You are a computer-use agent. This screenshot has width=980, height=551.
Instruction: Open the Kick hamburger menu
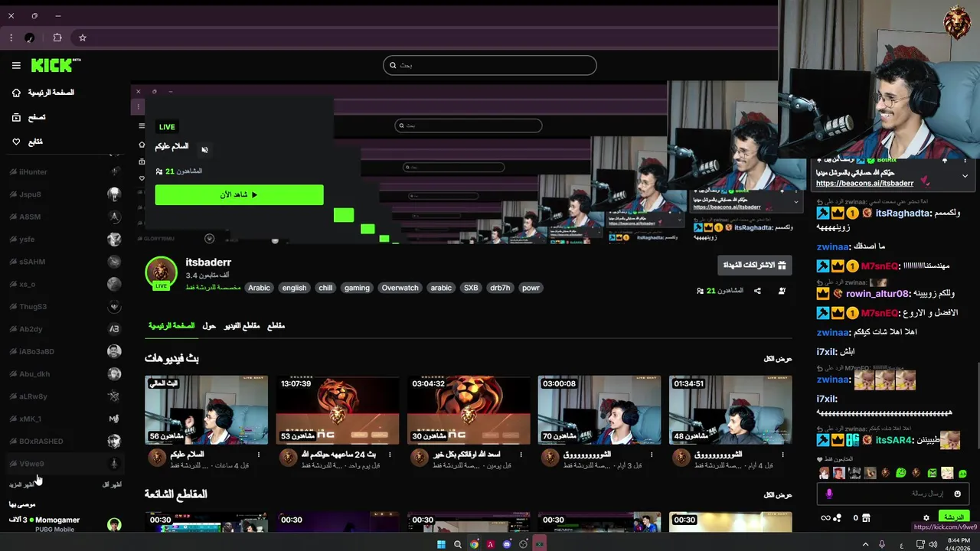pyautogui.click(x=16, y=66)
